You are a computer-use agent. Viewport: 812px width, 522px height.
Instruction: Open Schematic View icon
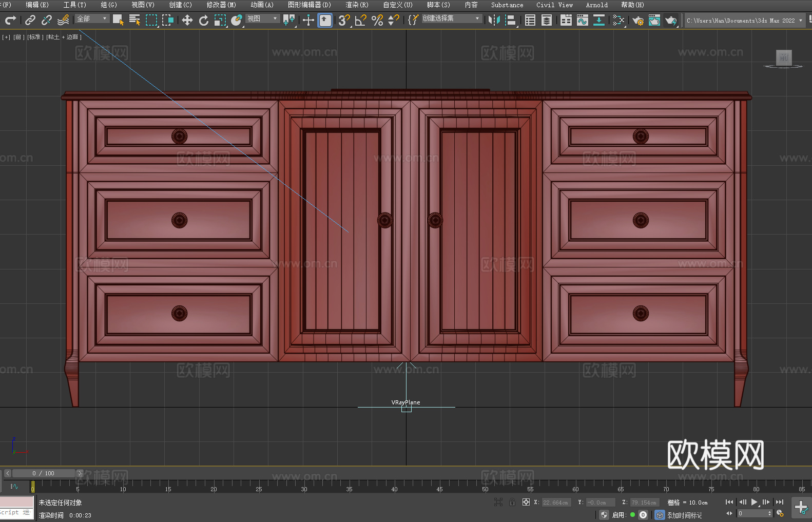(x=599, y=20)
